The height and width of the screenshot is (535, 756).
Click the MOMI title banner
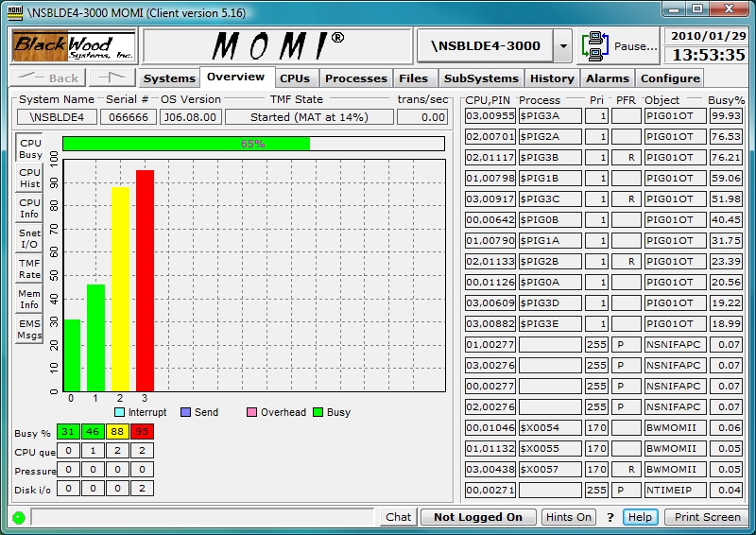tap(277, 45)
